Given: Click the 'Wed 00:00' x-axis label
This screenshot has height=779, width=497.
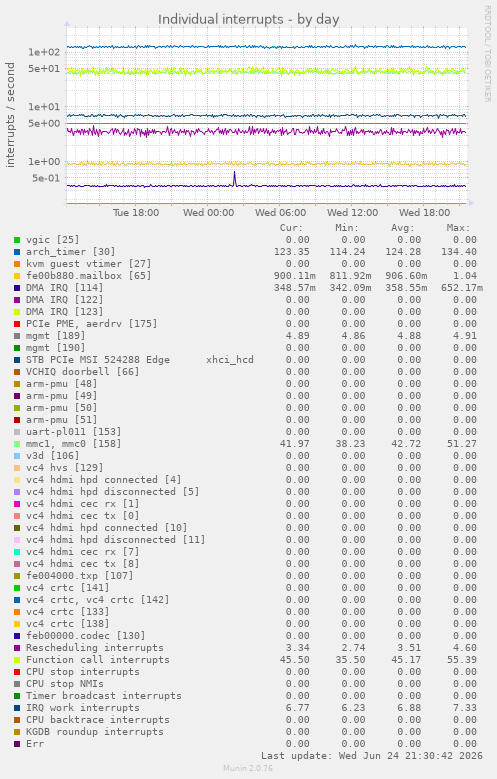Looking at the screenshot, I should point(208,213).
